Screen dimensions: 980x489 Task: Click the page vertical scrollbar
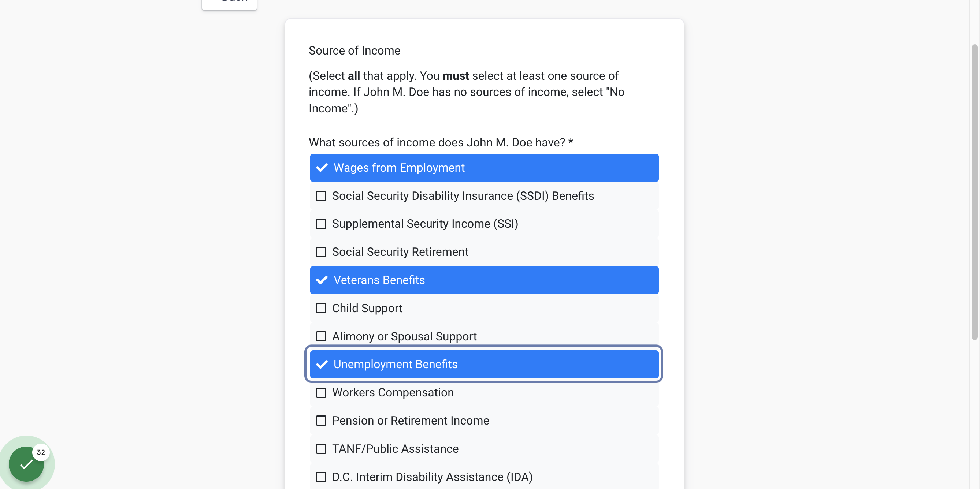click(x=974, y=192)
